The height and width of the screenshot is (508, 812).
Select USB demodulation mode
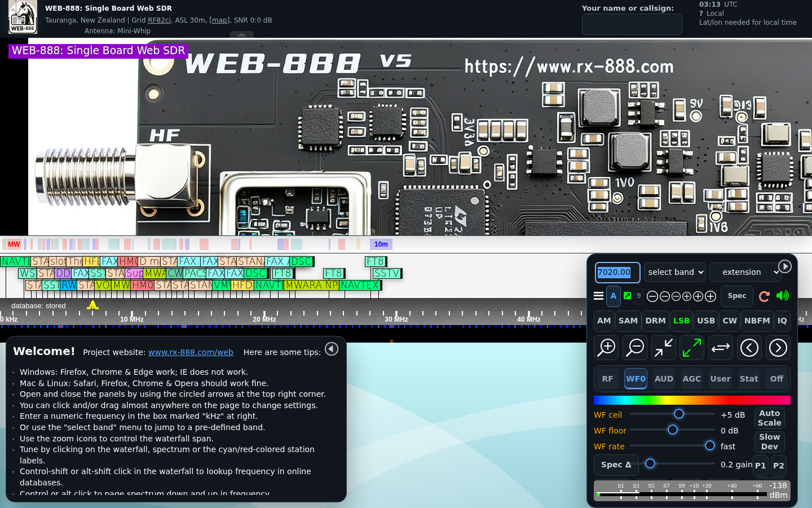click(x=706, y=321)
